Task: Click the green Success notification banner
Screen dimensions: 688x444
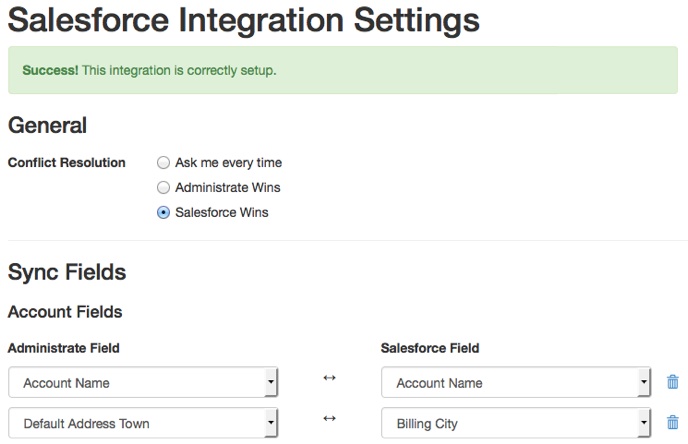Action: [x=343, y=70]
